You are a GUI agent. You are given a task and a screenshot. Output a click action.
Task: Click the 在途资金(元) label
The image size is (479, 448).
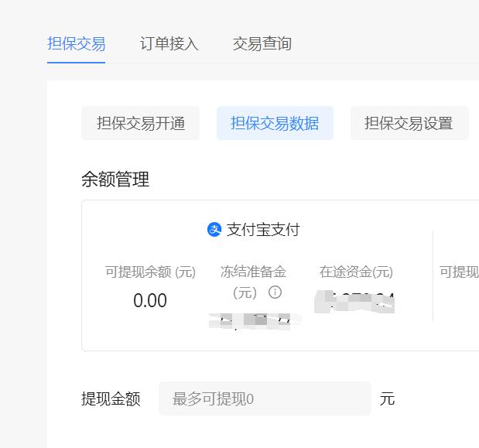point(356,272)
